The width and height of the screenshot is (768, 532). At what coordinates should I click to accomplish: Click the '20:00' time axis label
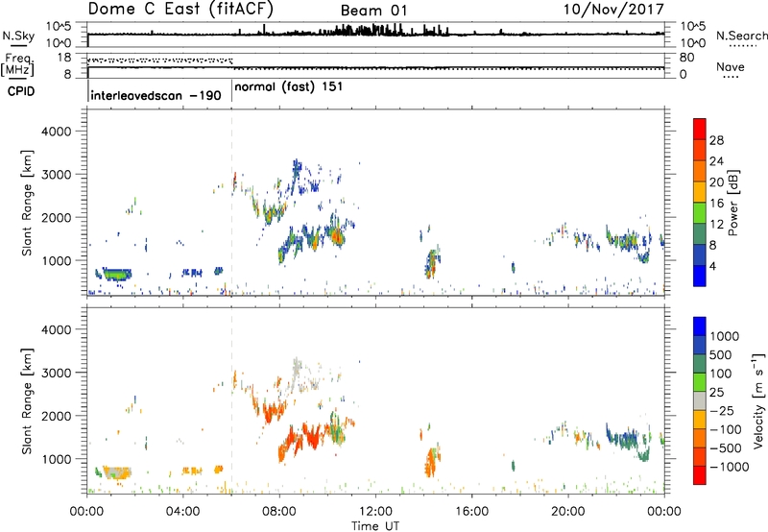click(567, 512)
